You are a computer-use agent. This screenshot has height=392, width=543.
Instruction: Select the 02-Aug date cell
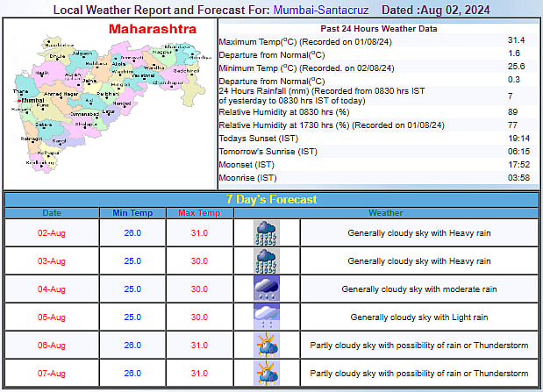(52, 233)
